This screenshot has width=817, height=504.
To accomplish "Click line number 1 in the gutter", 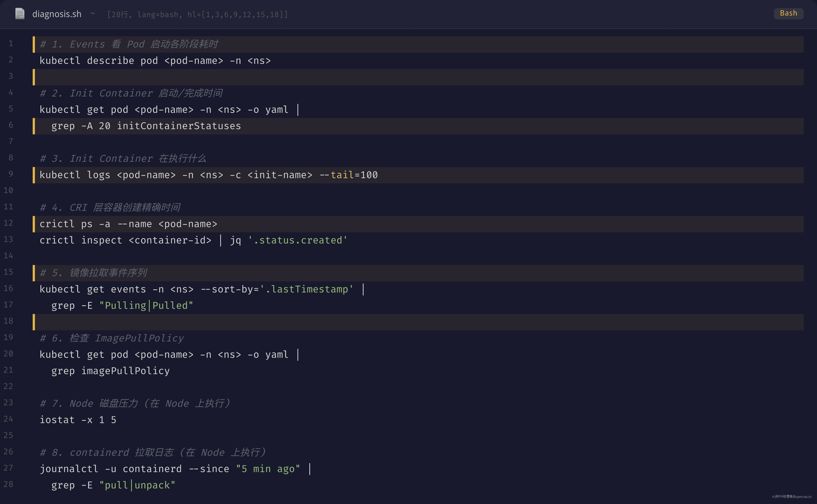I will (x=11, y=43).
